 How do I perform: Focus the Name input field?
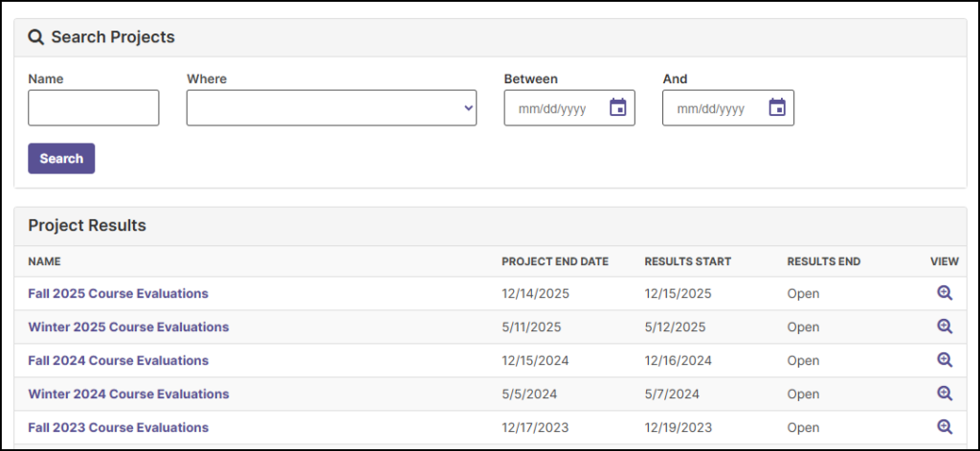(94, 107)
